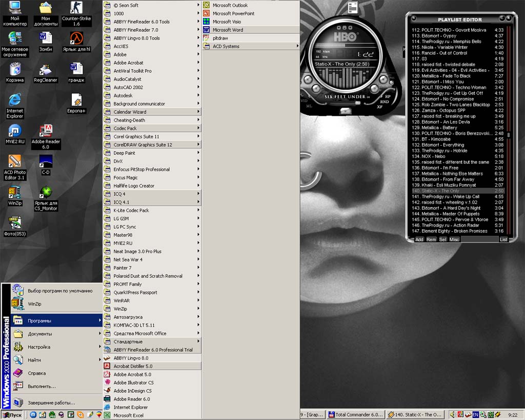Expand the ACD Systems folder submenu
The width and height of the screenshot is (525, 420).
[x=251, y=46]
